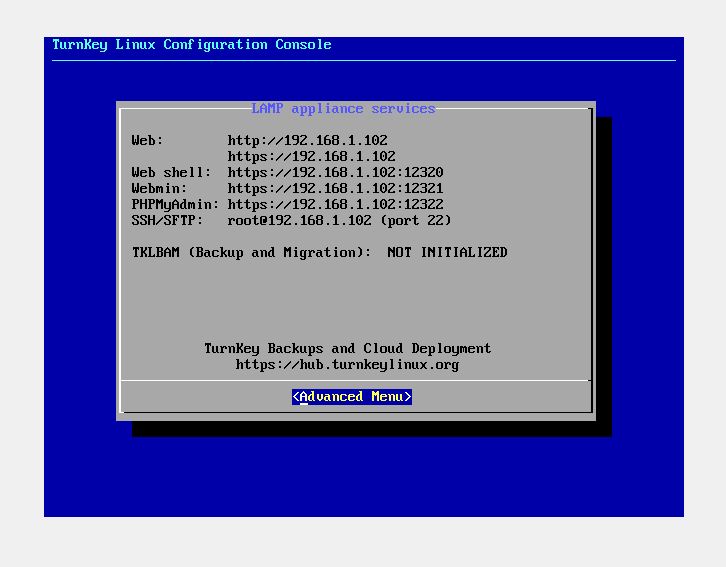Screen dimensions: 726x567
Task: Click the Web shell: row label
Action: (171, 173)
